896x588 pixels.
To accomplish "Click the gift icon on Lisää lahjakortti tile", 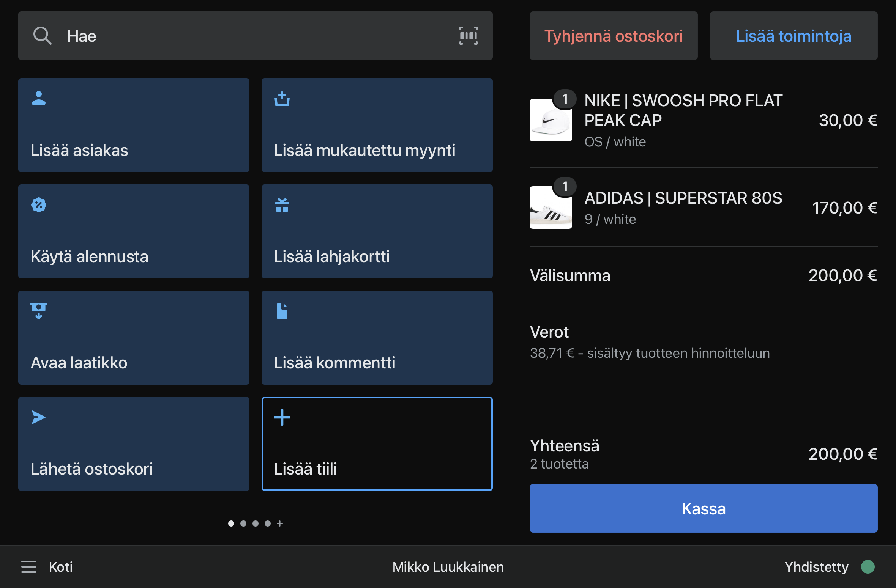I will [x=282, y=205].
